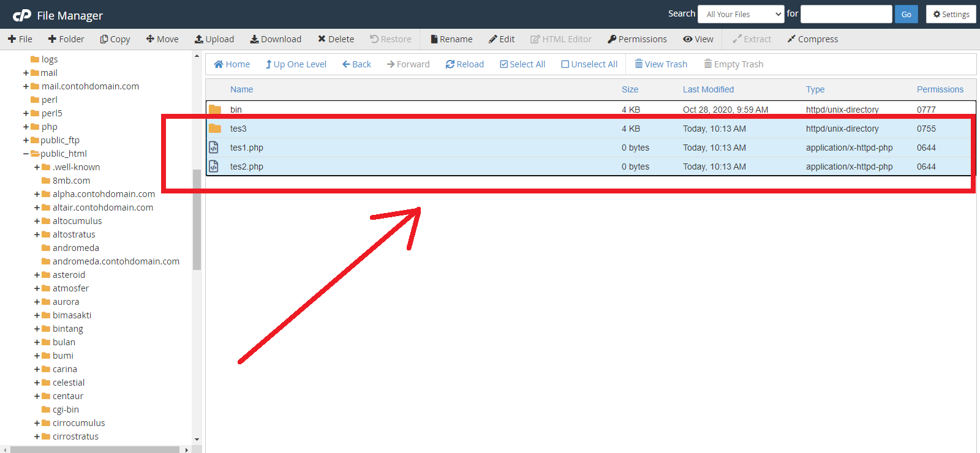Sort by Last Modified column header
The image size is (980, 453).
point(708,89)
